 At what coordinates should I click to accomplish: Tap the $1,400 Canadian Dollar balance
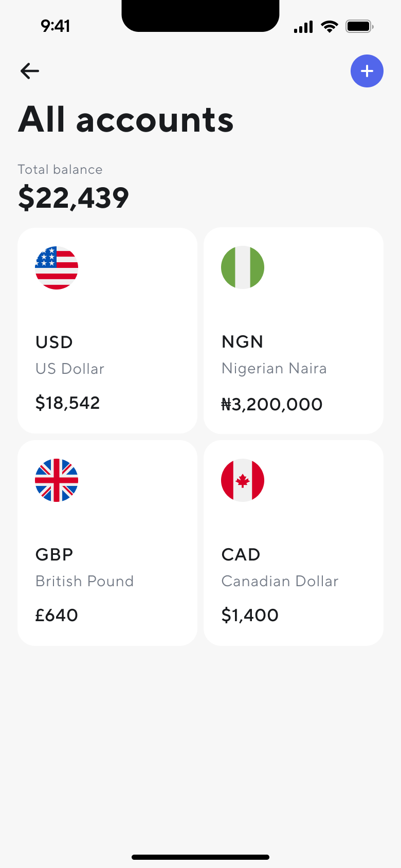[x=250, y=615]
